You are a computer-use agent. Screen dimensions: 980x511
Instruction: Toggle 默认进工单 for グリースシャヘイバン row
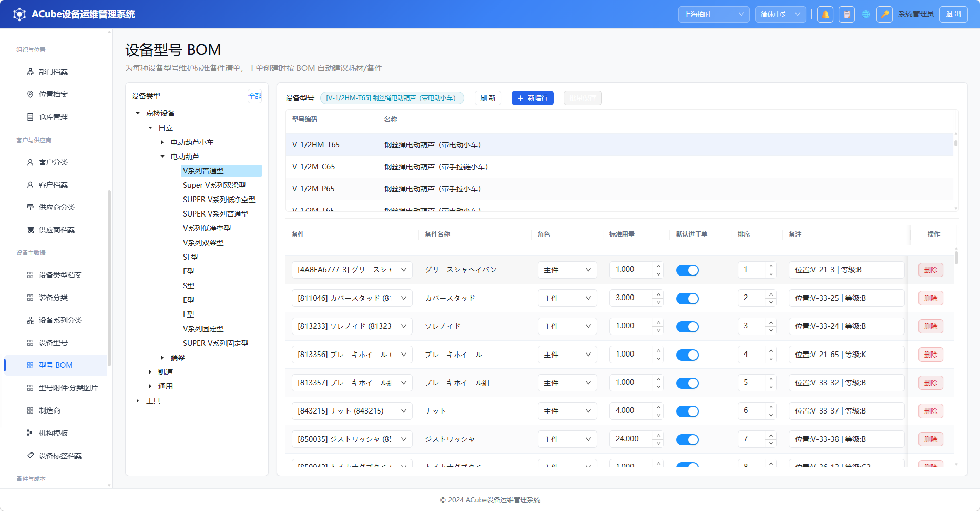(x=687, y=270)
